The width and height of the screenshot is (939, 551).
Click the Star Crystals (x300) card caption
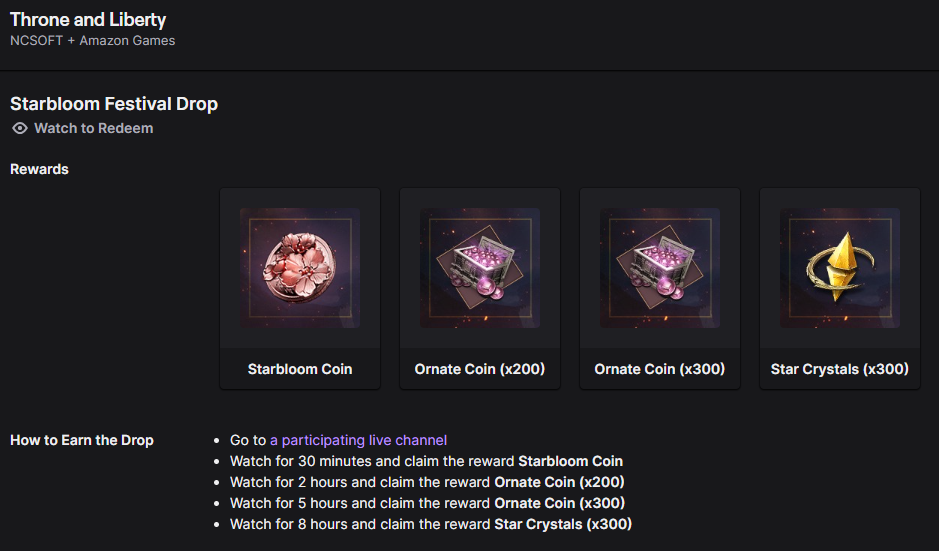coord(840,369)
